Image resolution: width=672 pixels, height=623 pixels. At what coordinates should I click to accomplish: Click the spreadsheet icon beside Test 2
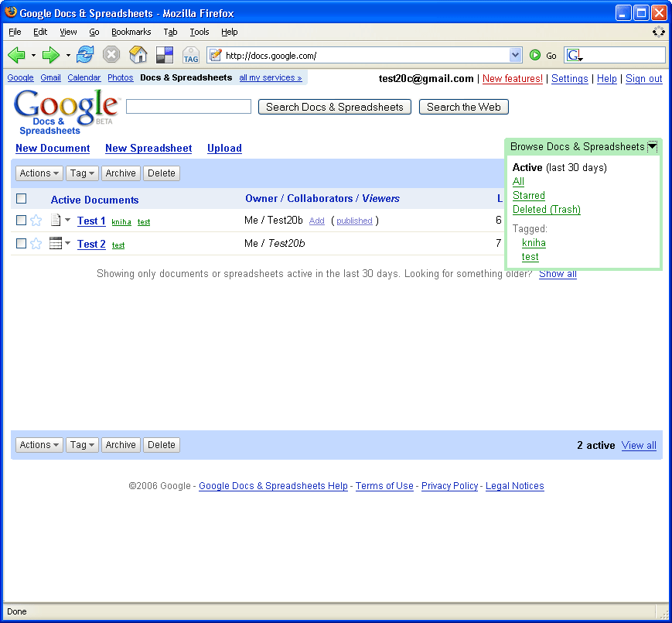[56, 243]
